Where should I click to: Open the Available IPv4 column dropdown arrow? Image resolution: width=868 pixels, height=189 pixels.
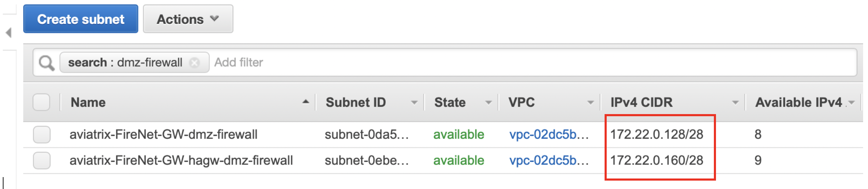(852, 103)
